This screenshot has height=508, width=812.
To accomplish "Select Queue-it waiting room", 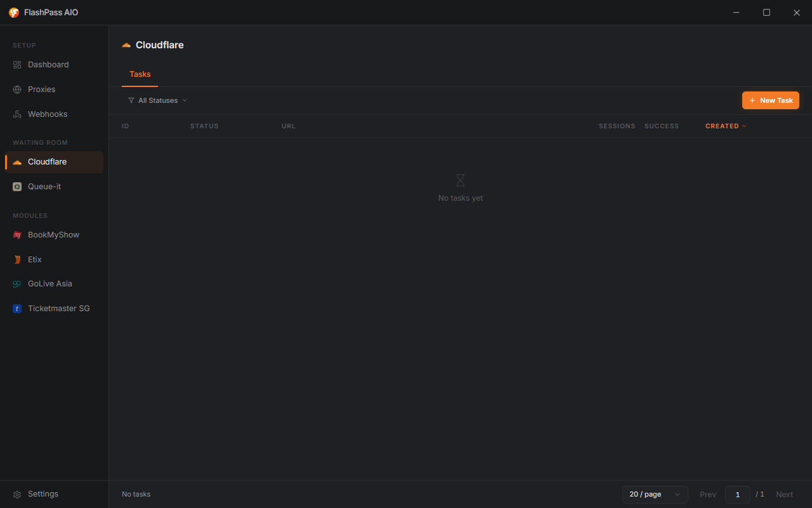I will (x=54, y=187).
